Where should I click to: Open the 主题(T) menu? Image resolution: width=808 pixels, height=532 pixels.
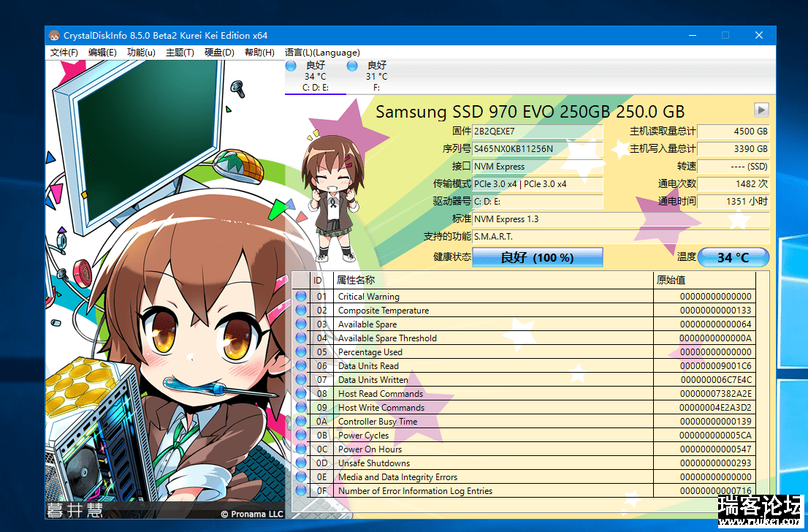tap(180, 53)
